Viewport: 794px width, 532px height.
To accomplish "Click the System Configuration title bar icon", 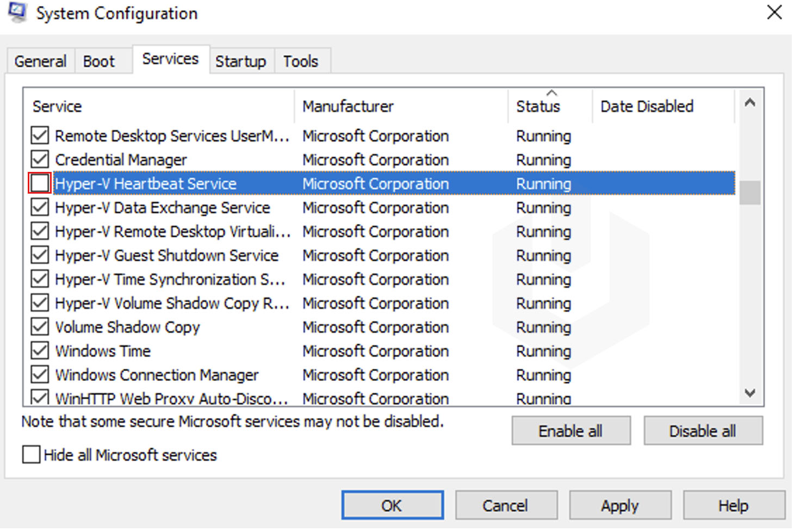I will (16, 12).
